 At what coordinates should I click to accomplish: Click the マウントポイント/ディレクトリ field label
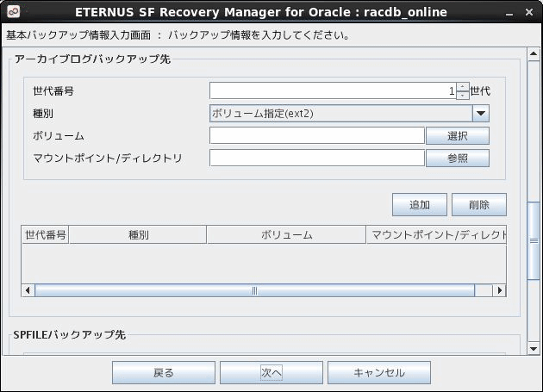(x=108, y=159)
